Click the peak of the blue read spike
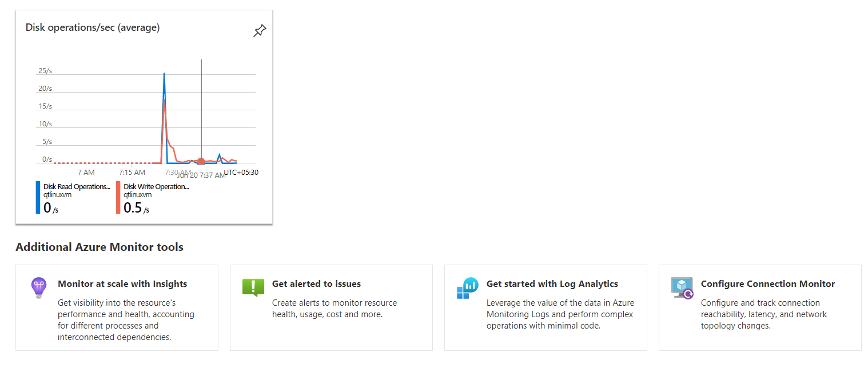 [x=164, y=74]
